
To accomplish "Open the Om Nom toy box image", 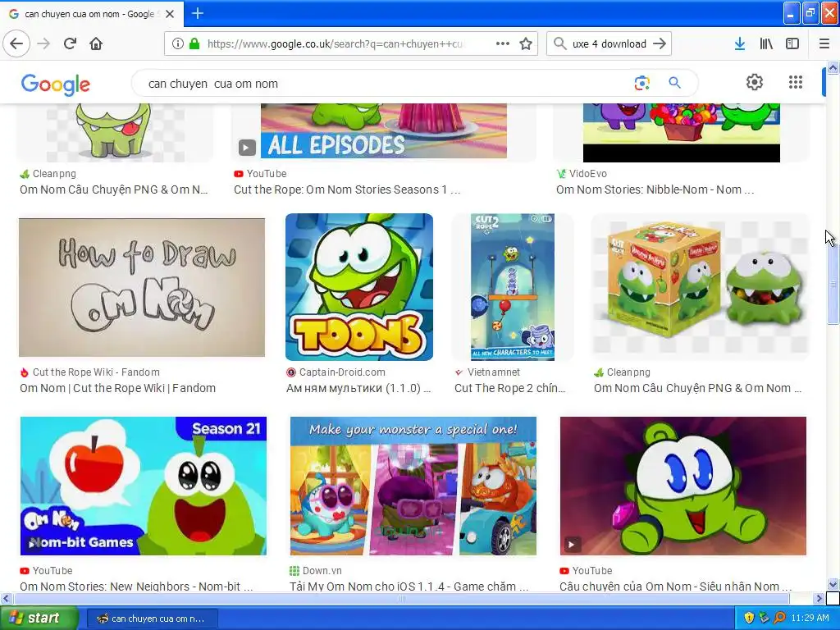I will click(701, 287).
